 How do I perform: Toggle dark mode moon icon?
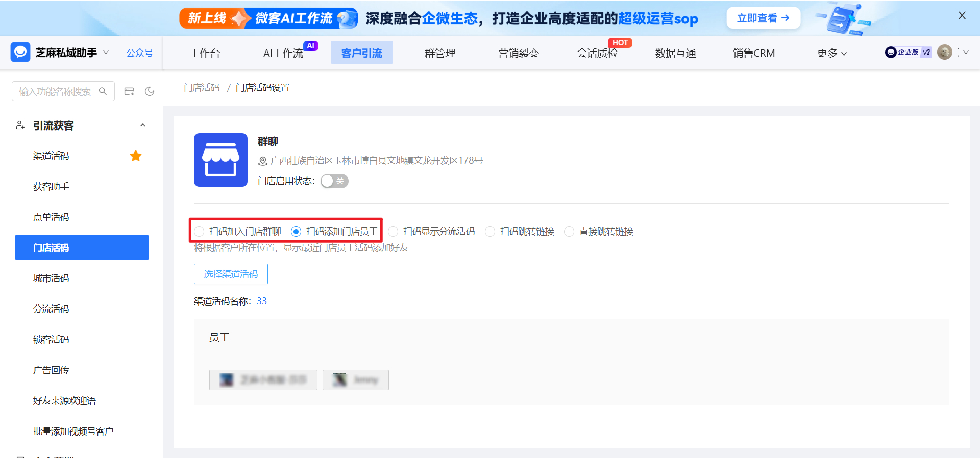150,91
